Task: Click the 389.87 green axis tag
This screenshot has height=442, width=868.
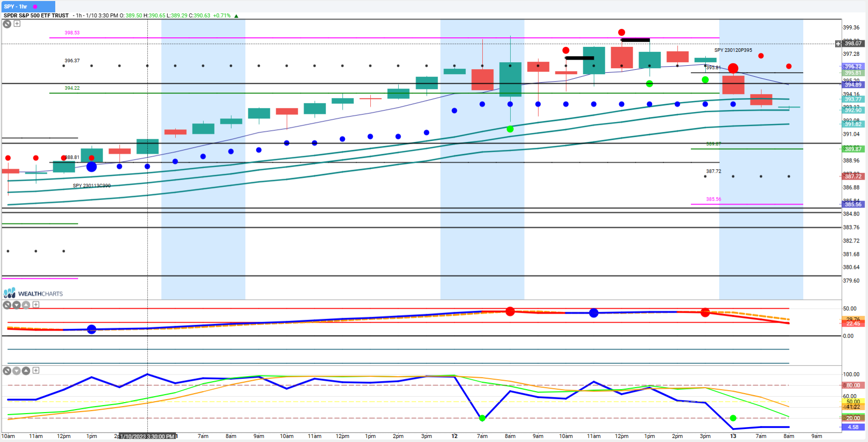Action: (x=853, y=149)
